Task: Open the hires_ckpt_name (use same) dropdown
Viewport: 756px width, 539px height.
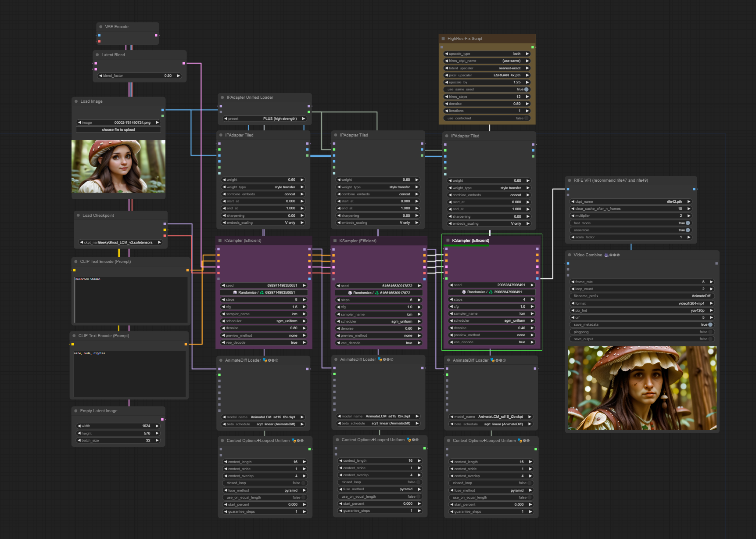Action: (487, 61)
